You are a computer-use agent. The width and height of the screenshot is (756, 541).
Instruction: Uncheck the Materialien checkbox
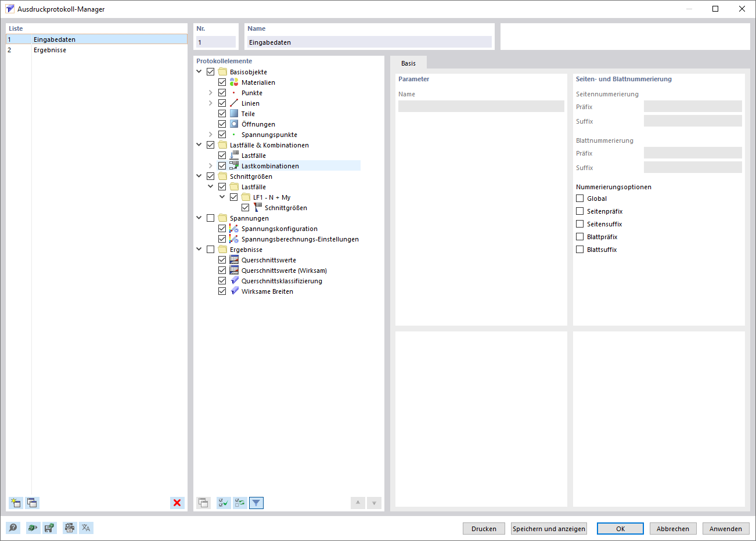click(222, 82)
